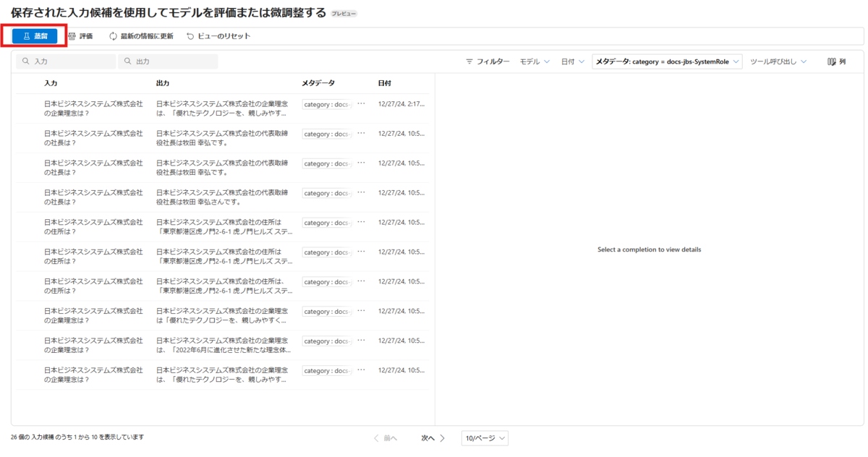
Task: Click the flask icon on 蒸留 button
Action: (26, 35)
